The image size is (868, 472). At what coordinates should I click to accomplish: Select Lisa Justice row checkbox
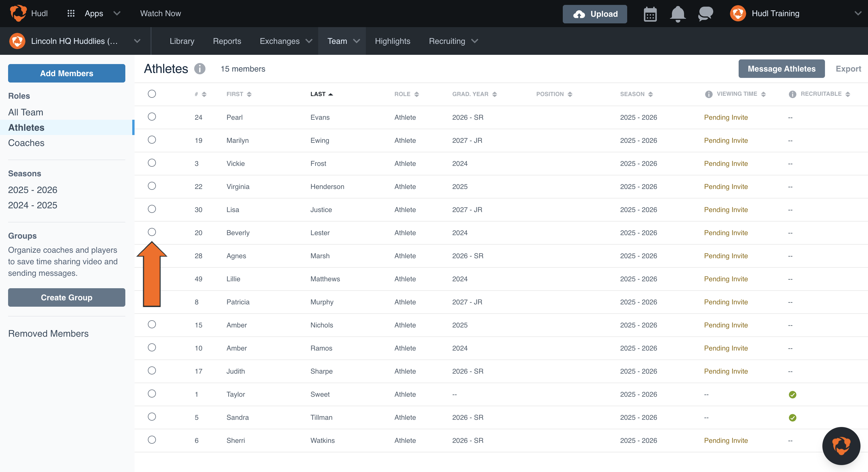[152, 209]
